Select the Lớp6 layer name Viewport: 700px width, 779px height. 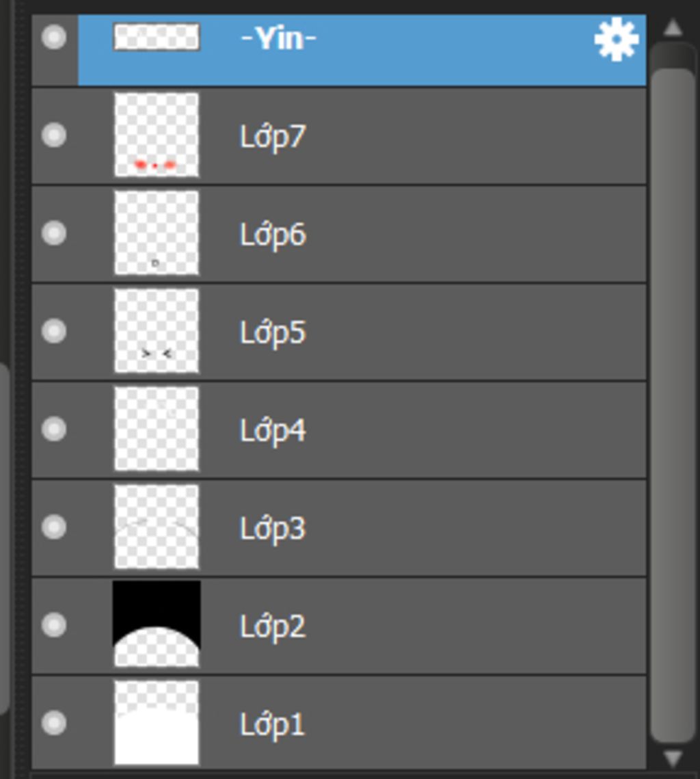(273, 235)
